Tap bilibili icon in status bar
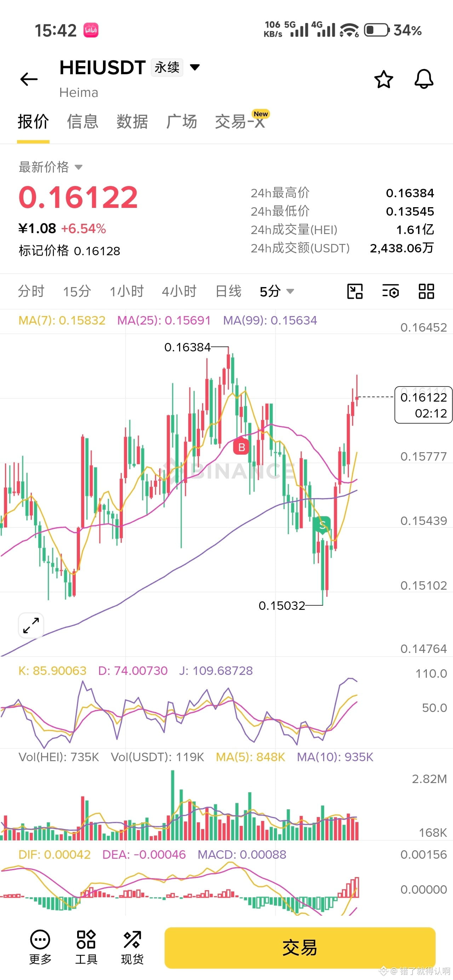This screenshot has width=453, height=980. point(91,30)
